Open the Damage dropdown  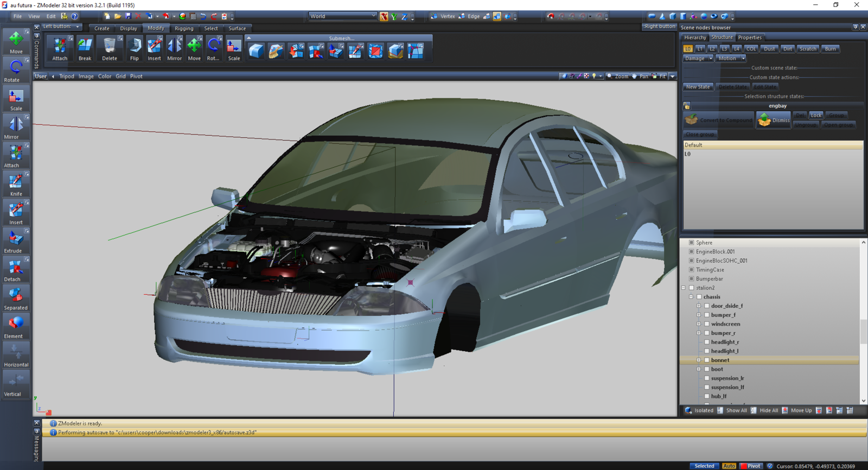[x=698, y=58]
